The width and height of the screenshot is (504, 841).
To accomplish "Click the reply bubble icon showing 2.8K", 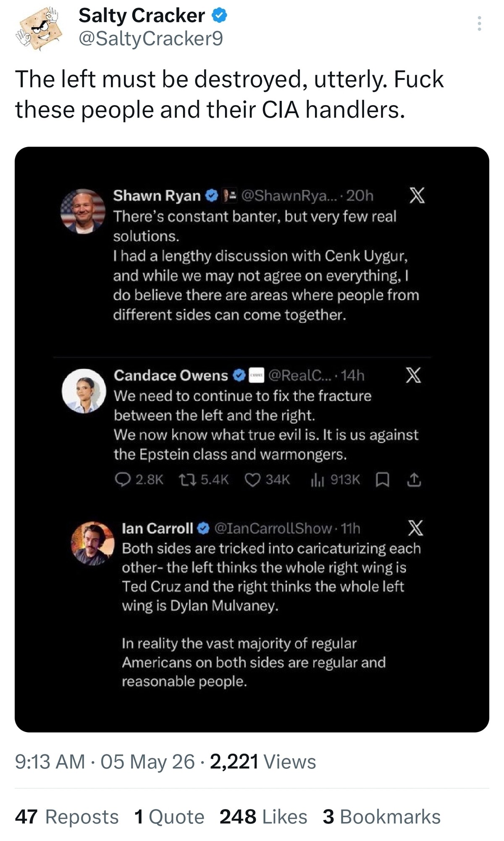I will 123,480.
